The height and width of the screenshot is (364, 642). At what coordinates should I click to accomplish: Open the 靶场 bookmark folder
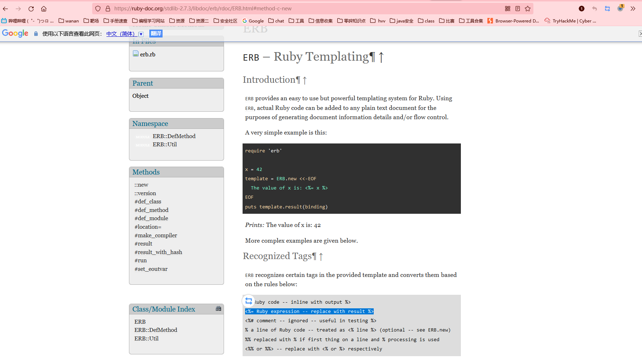pyautogui.click(x=91, y=21)
